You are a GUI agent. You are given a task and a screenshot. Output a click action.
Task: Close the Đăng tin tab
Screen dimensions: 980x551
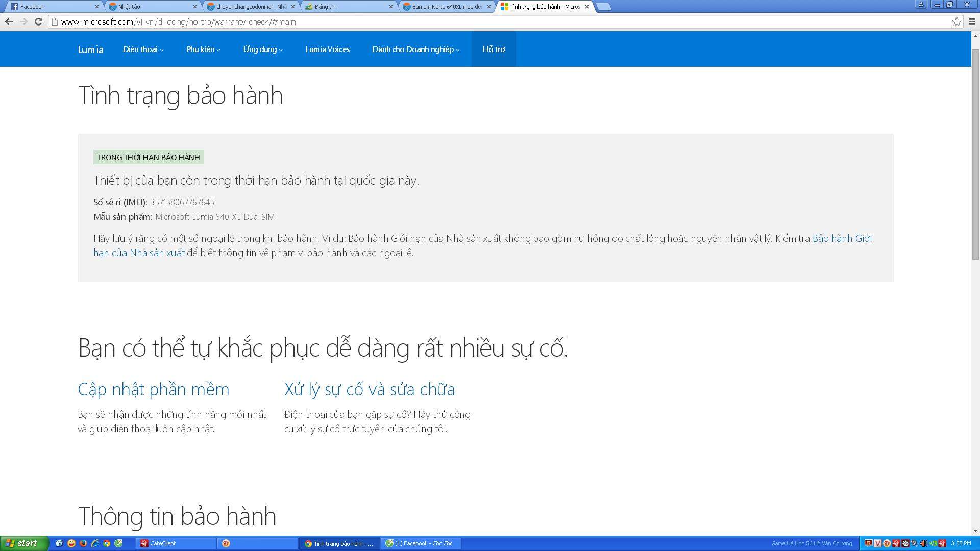click(390, 7)
